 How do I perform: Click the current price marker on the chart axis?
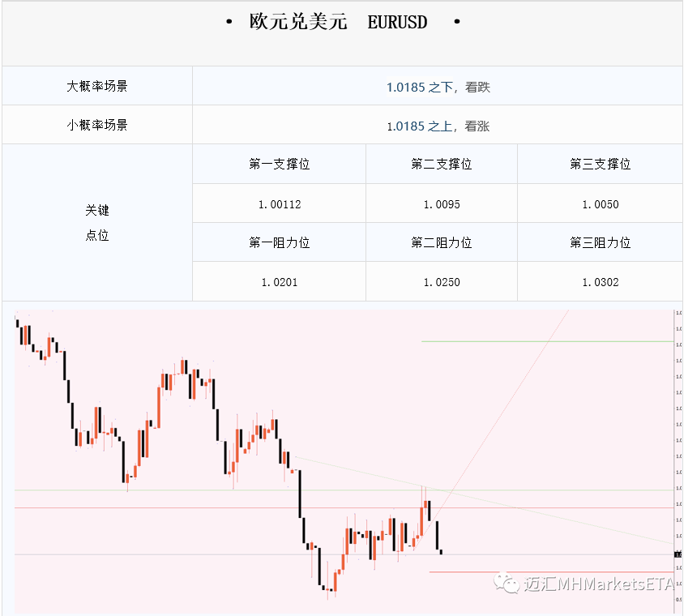pyautogui.click(x=678, y=554)
